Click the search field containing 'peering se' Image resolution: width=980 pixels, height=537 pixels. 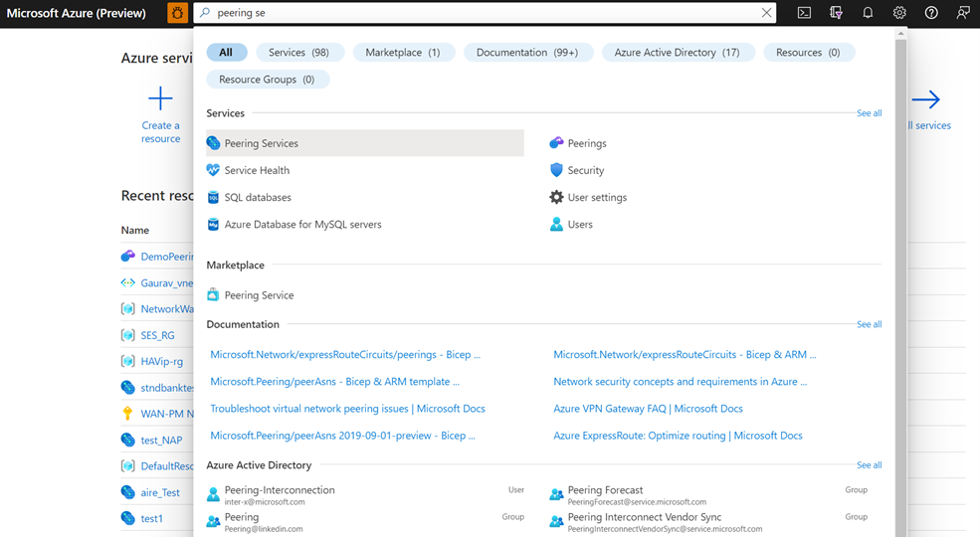tap(485, 13)
